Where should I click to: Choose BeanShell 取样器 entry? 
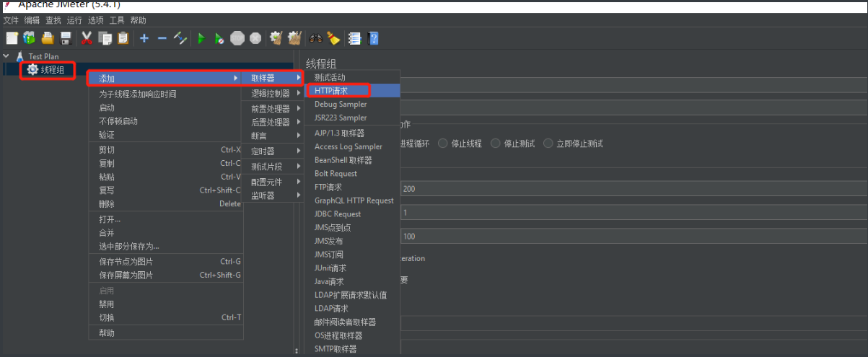click(353, 160)
